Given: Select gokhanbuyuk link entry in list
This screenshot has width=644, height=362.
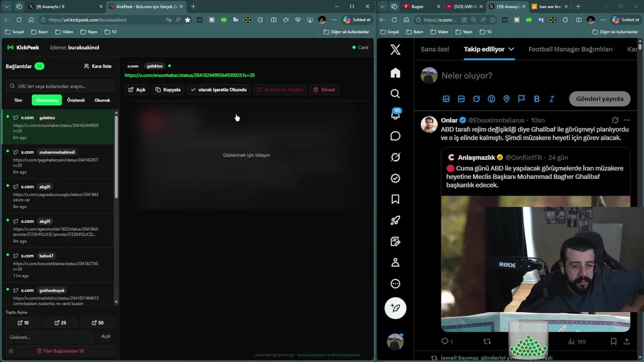Looking at the screenshot, I should coord(58,294).
